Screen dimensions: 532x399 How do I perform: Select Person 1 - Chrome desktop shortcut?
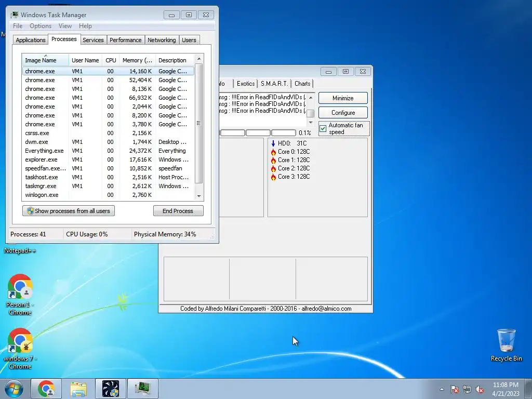coord(20,295)
